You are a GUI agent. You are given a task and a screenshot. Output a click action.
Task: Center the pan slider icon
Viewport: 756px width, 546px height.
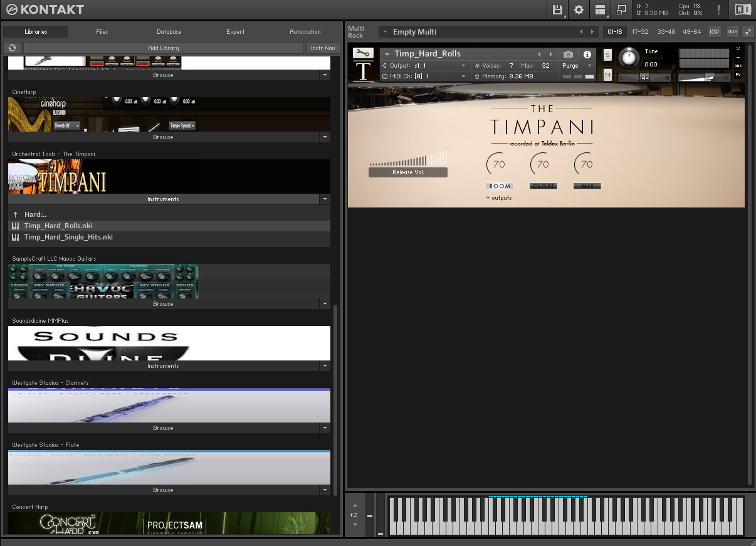pyautogui.click(x=644, y=77)
